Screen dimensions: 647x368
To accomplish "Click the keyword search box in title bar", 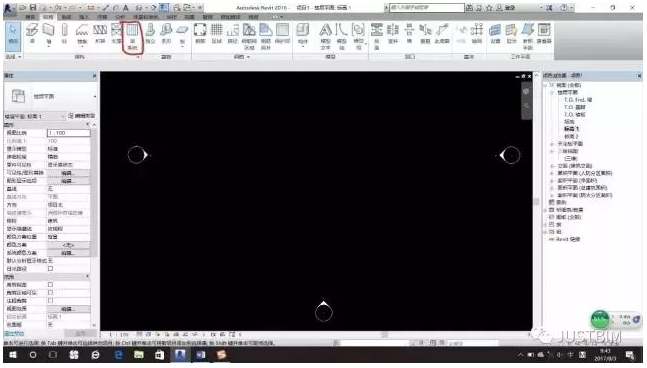I will click(x=427, y=7).
